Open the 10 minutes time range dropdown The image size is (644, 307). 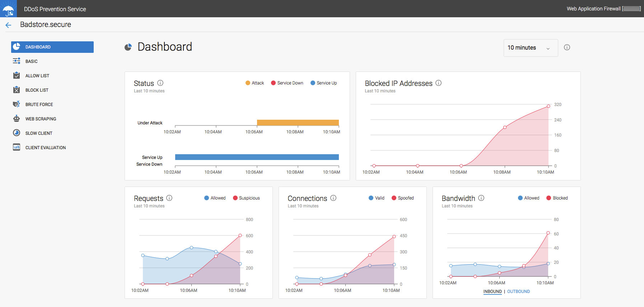[530, 48]
